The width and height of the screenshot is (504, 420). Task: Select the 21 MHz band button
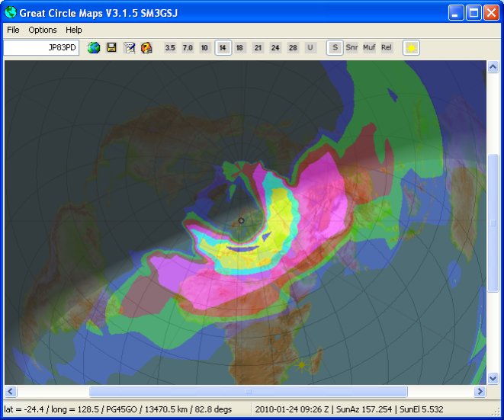[x=258, y=48]
